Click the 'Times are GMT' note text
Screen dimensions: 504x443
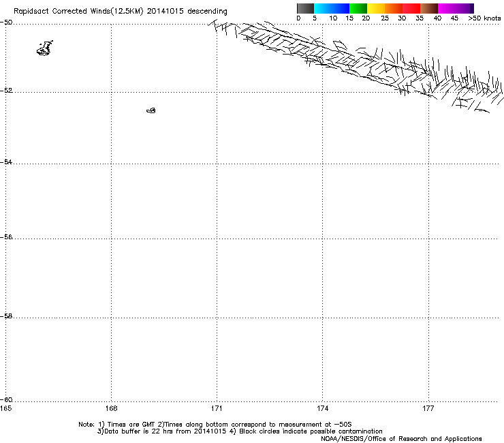[131, 425]
